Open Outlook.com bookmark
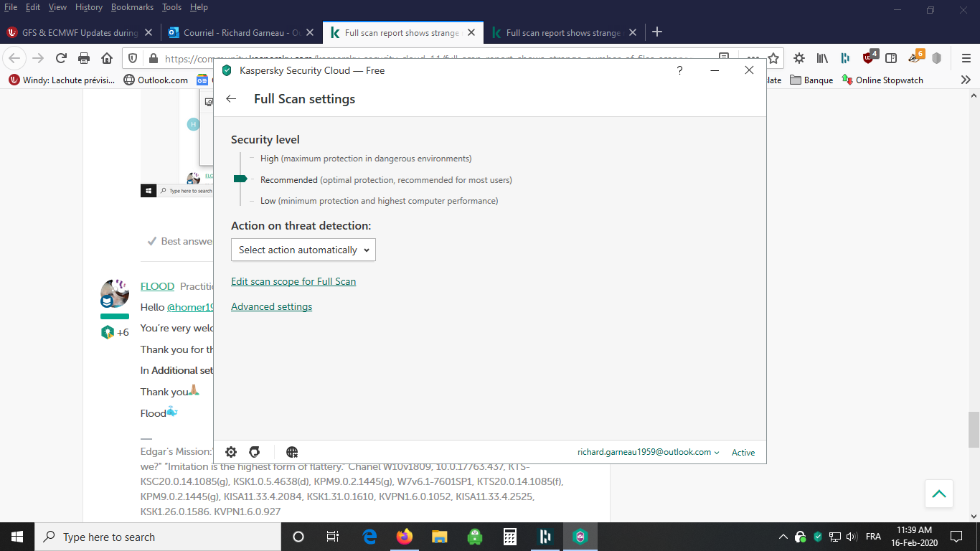This screenshot has height=551, width=980. click(x=156, y=80)
